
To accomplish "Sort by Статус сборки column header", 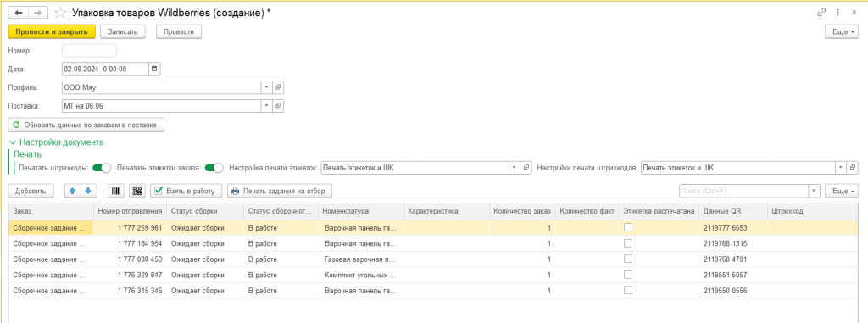I will point(205,211).
